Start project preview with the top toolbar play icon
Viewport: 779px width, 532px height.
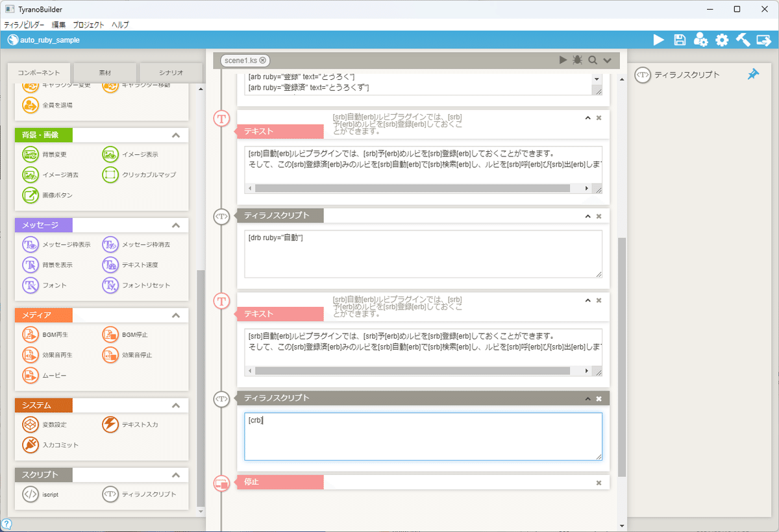(x=659, y=40)
